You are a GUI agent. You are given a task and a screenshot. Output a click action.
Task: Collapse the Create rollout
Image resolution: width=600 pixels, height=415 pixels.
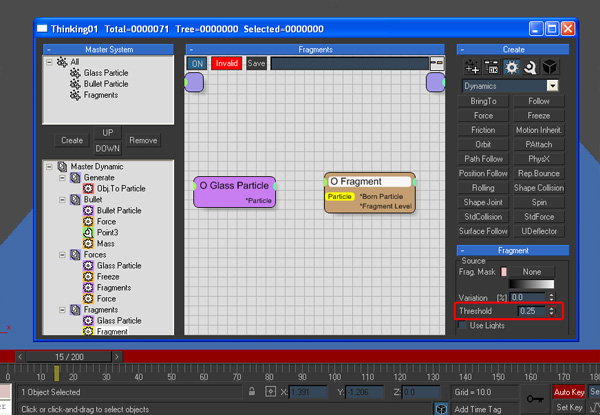coord(513,49)
